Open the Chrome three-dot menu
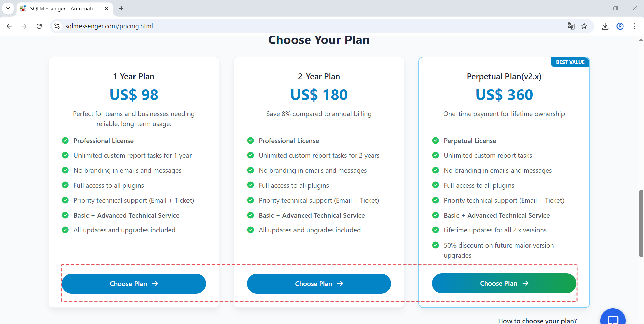 click(x=635, y=26)
